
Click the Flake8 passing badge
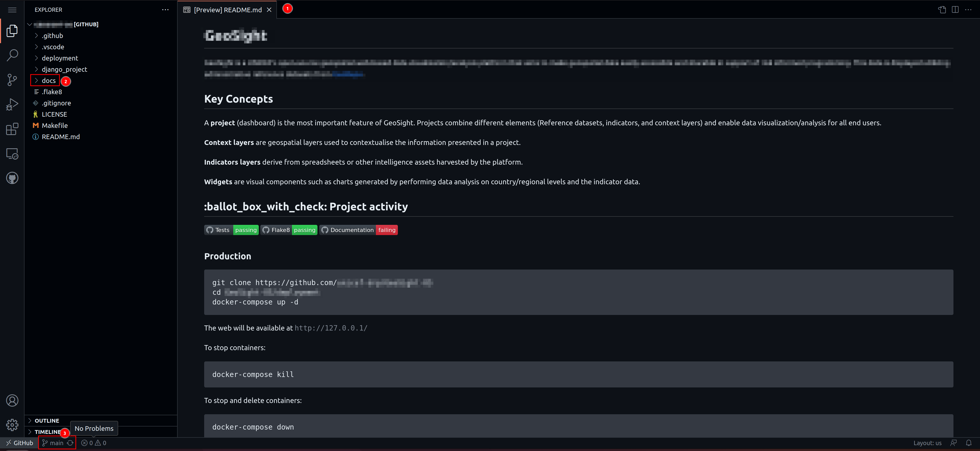[x=289, y=230]
